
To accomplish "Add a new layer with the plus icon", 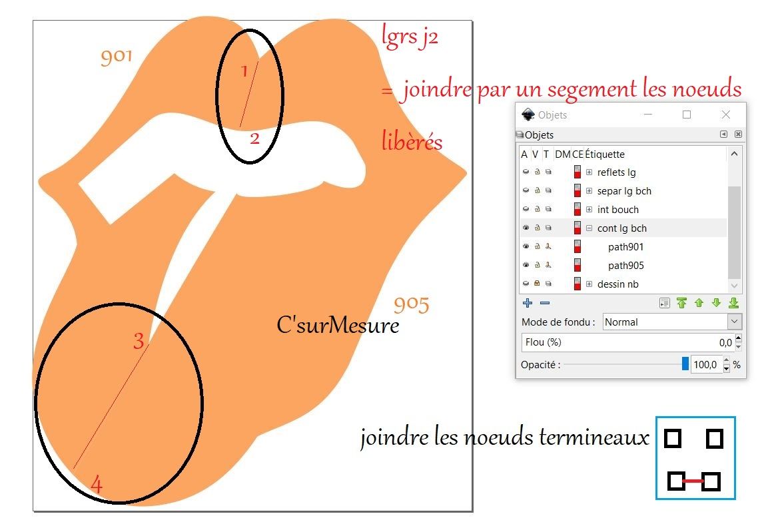I will [x=528, y=303].
